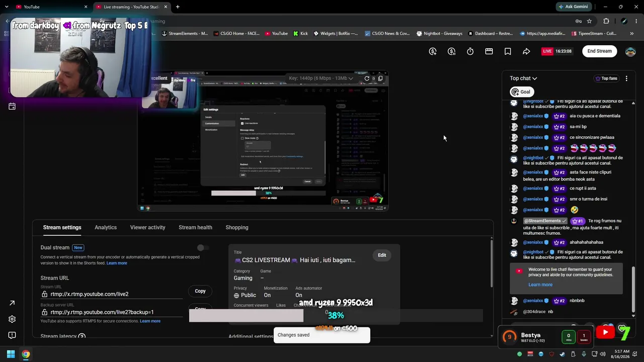Click the bookmark star icon in address bar
Screen dimensions: 644x362
click(x=589, y=21)
